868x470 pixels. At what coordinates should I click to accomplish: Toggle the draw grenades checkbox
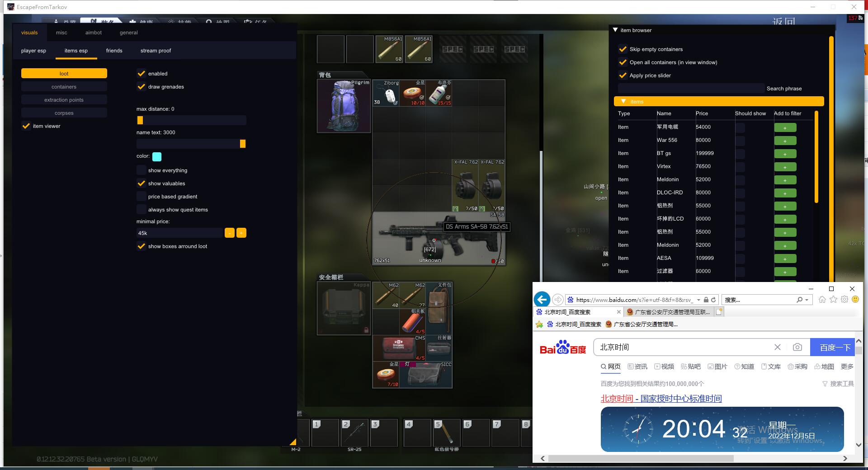pos(142,87)
